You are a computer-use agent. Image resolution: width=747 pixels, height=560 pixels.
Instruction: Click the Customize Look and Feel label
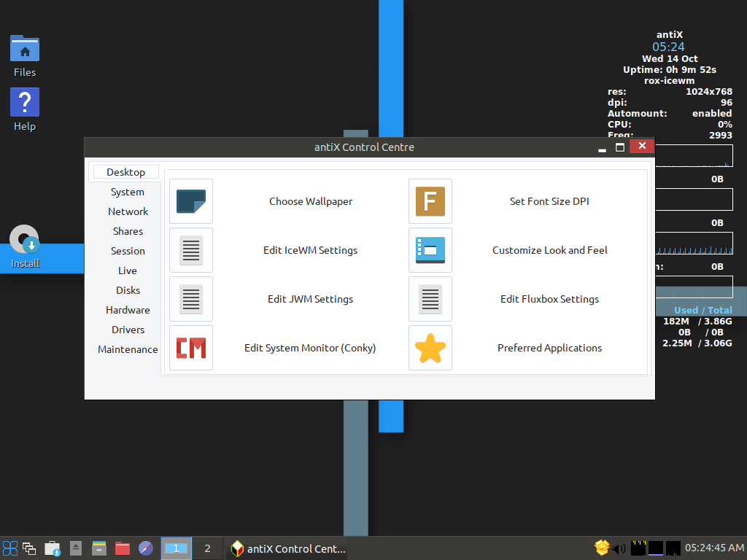[x=550, y=251]
